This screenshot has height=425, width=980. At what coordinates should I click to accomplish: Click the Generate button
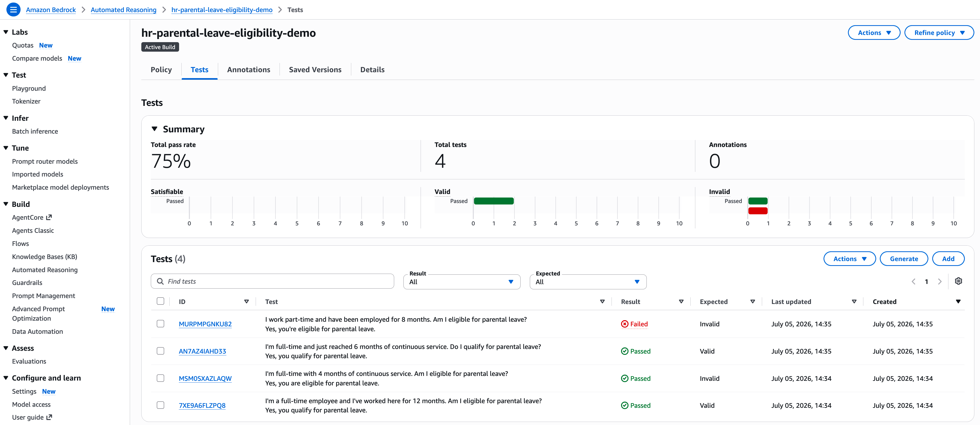[x=903, y=259]
